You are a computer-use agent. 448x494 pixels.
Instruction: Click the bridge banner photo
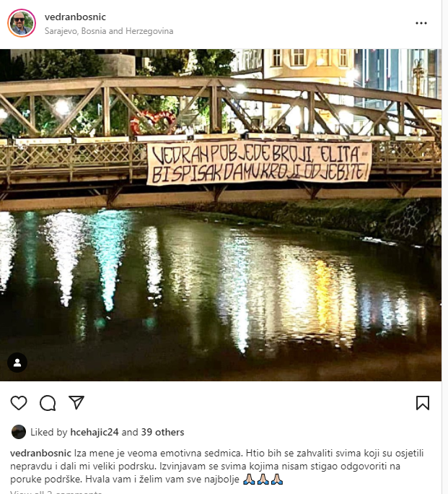coord(221,215)
